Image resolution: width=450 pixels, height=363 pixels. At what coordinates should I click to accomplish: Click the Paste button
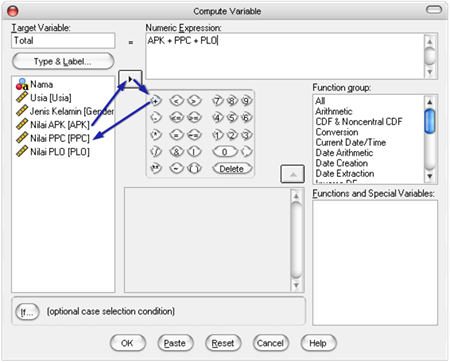click(175, 343)
